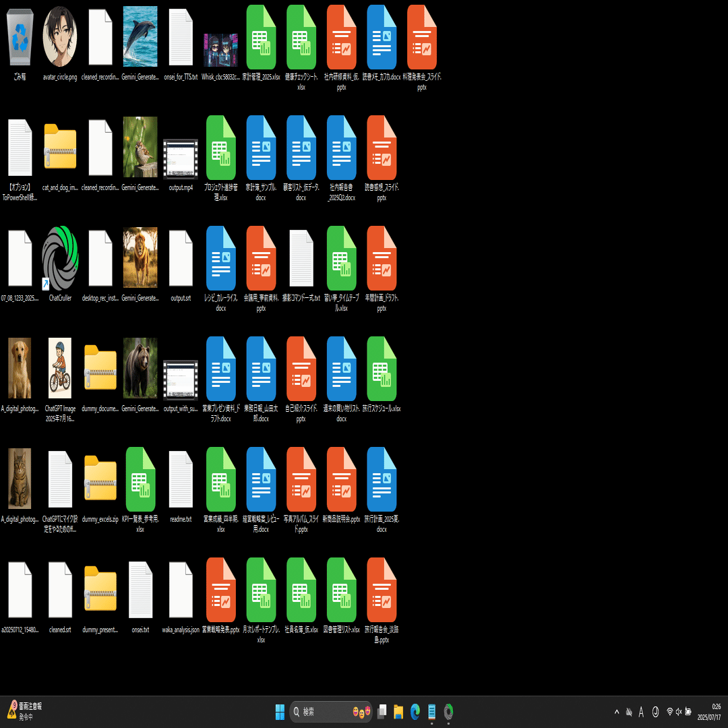Select レシピ_カレーライス.docx icon
Screen dimensions: 728x728
221,258
